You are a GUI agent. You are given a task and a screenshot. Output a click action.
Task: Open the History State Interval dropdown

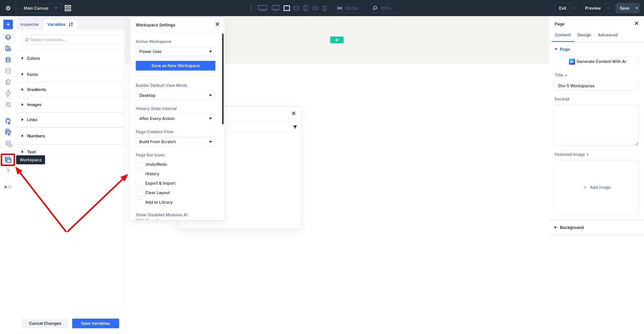coord(175,118)
